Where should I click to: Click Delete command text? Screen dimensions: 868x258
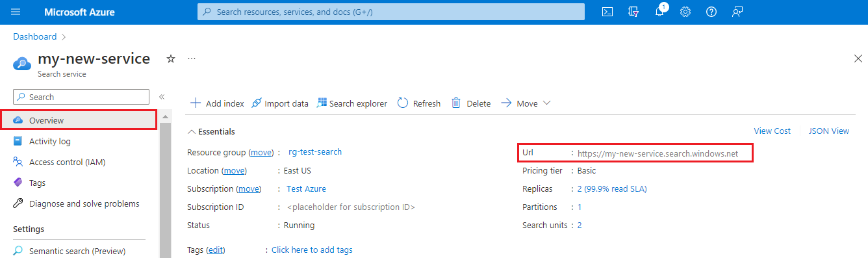[479, 103]
